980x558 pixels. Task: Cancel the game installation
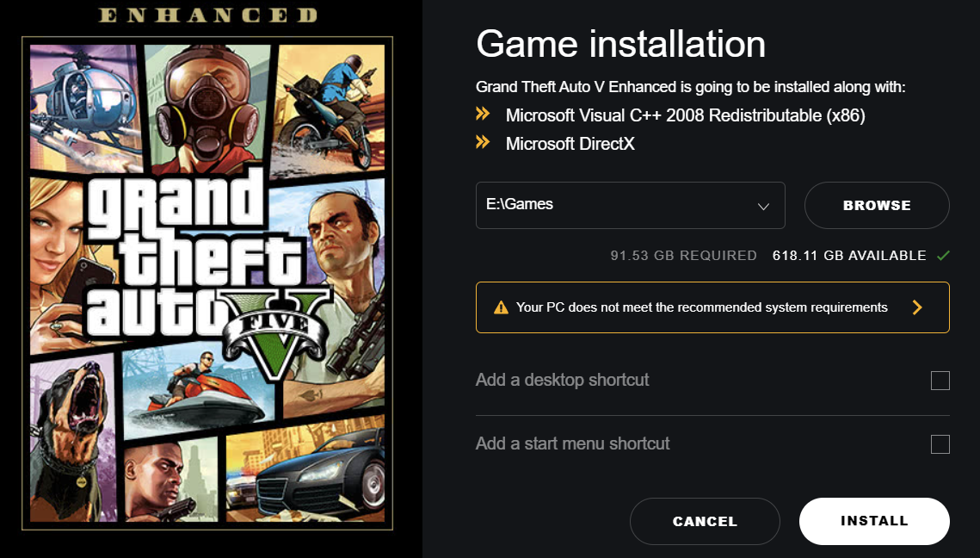[x=705, y=521]
